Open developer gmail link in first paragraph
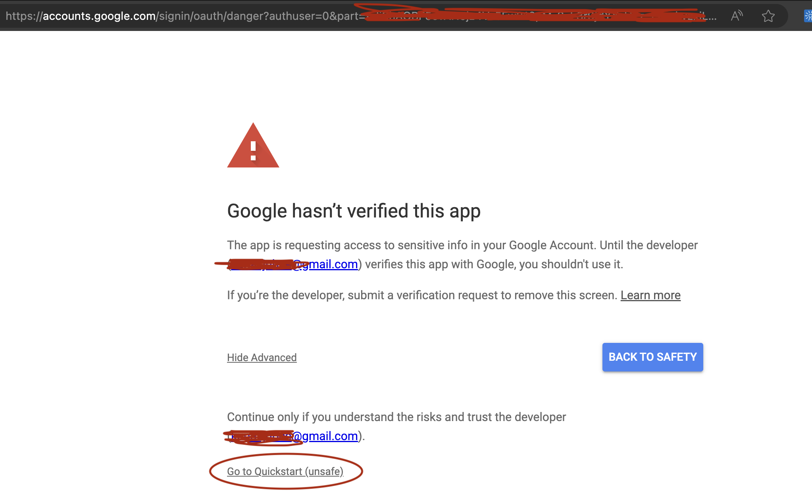Image resolution: width=812 pixels, height=504 pixels. 294,264
